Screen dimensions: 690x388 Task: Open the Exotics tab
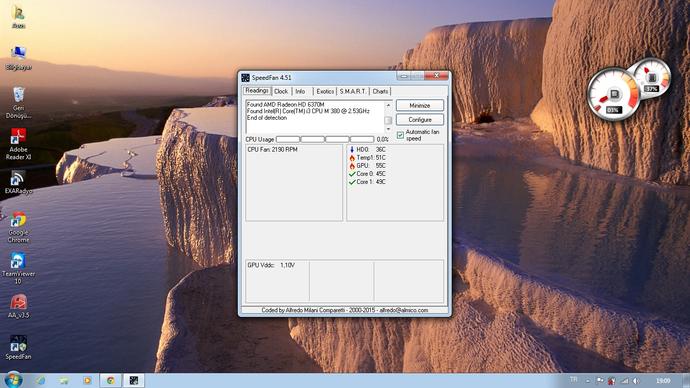[x=325, y=92]
